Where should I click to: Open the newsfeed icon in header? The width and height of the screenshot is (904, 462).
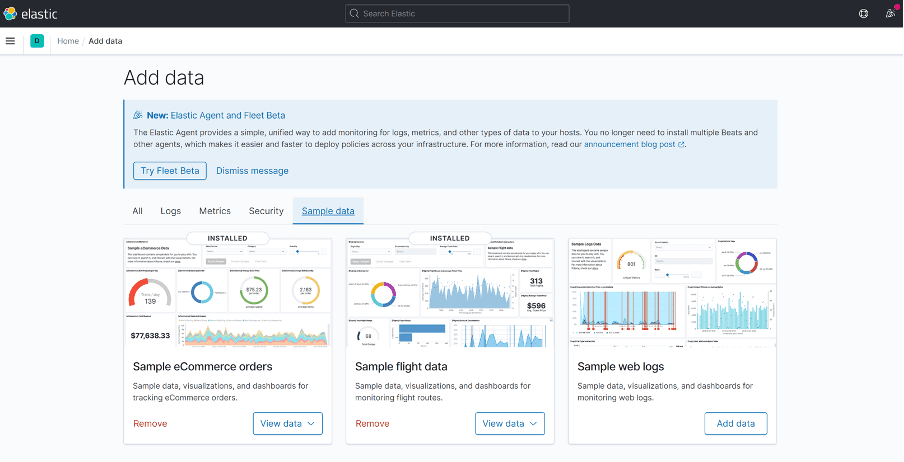(x=891, y=13)
